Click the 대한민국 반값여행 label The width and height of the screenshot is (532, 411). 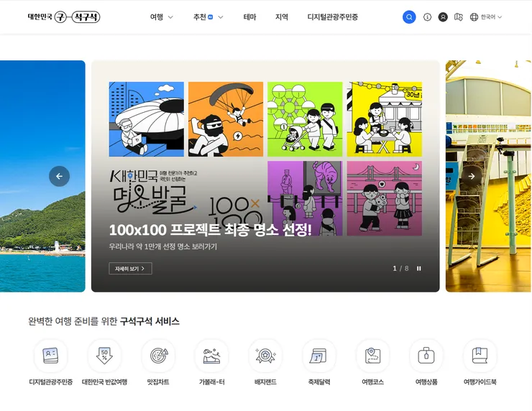pos(104,382)
